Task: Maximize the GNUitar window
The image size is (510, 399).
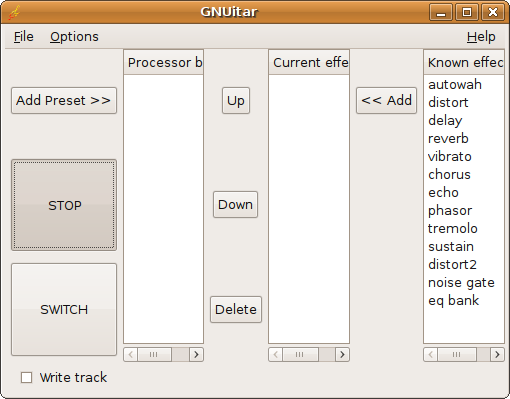Action: point(467,12)
